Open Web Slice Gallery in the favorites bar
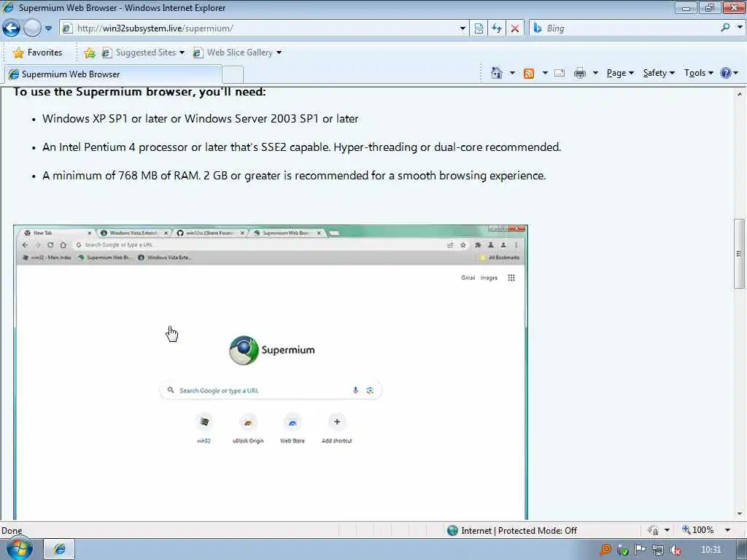This screenshot has height=560, width=747. [x=237, y=52]
